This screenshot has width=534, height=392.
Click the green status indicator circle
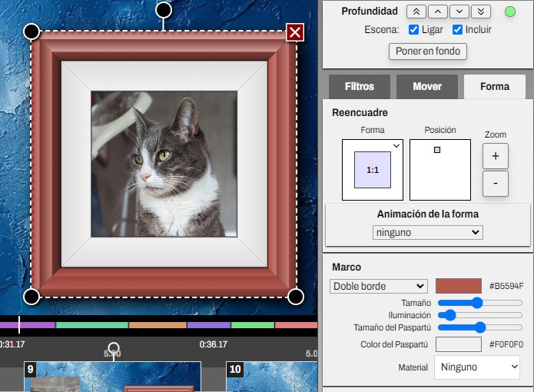(x=509, y=12)
